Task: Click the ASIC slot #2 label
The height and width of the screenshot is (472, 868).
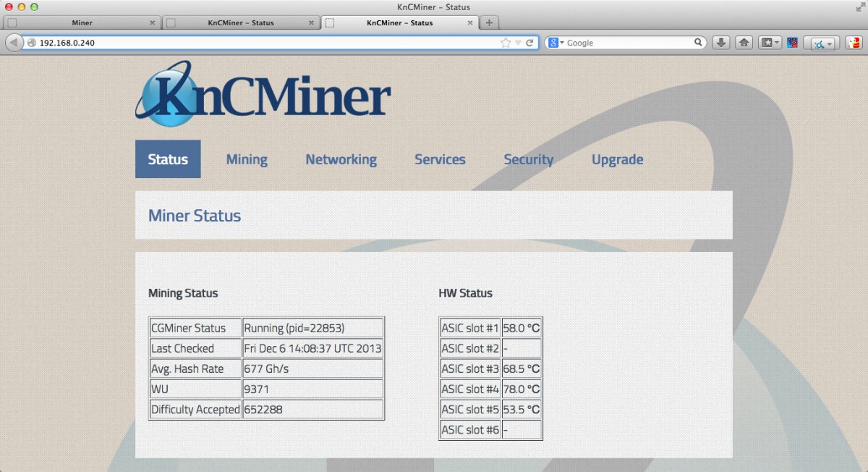Action: pyautogui.click(x=470, y=348)
